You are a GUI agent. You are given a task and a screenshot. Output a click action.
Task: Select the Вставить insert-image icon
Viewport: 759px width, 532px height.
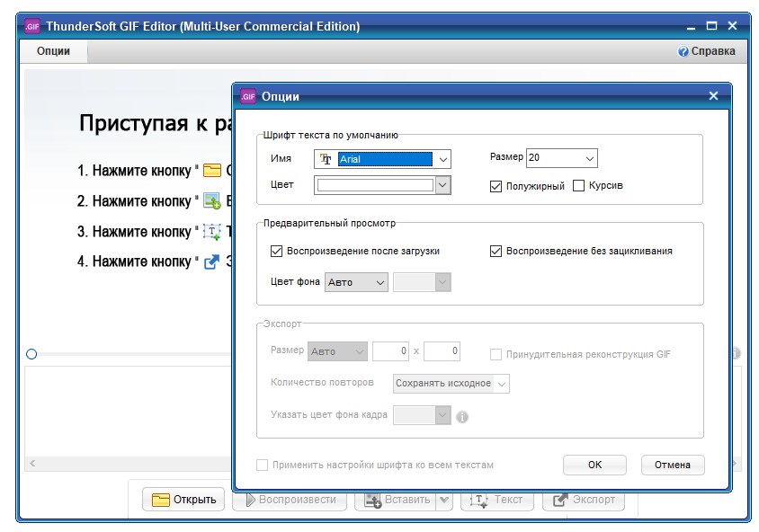click(372, 500)
